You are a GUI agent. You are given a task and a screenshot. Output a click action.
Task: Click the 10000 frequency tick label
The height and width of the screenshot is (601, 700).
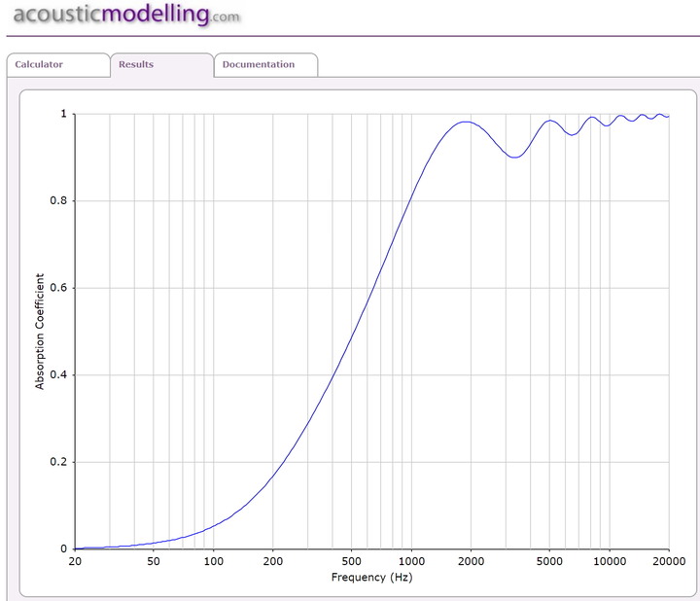point(610,561)
